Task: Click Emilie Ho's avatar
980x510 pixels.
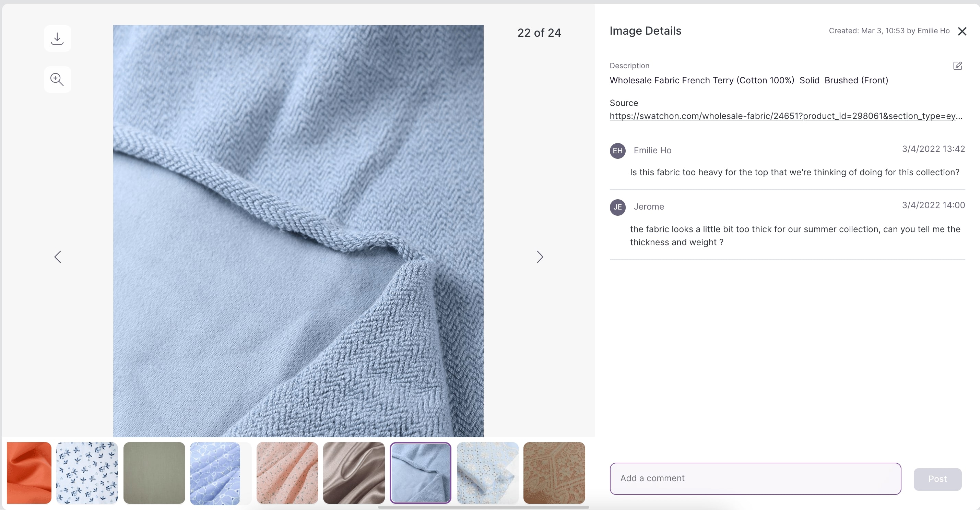Action: click(x=617, y=151)
